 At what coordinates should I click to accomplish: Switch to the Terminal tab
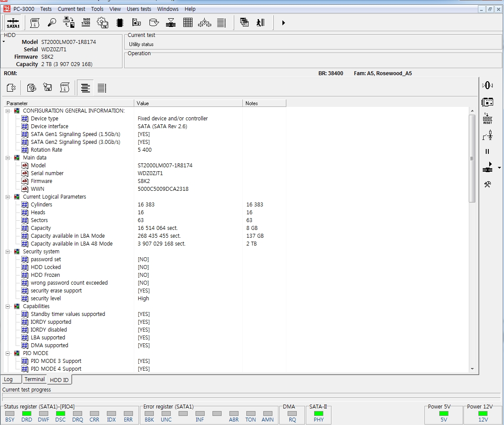pos(34,379)
